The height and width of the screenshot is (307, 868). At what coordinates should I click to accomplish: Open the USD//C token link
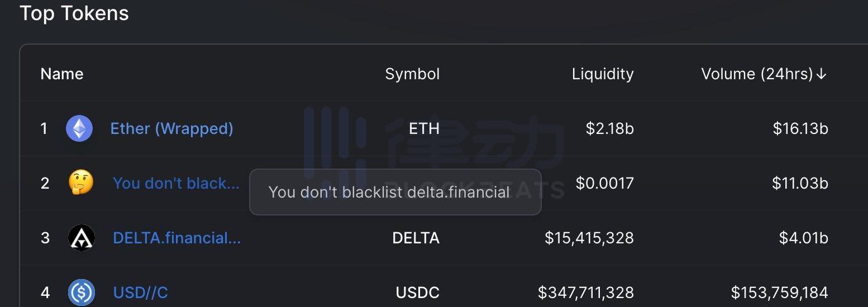coord(140,292)
